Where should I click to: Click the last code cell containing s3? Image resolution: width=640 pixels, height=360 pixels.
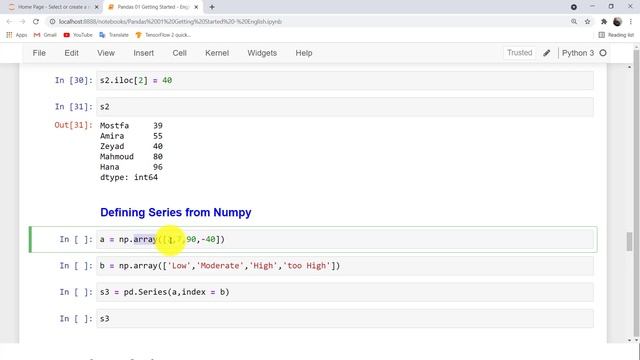345,319
